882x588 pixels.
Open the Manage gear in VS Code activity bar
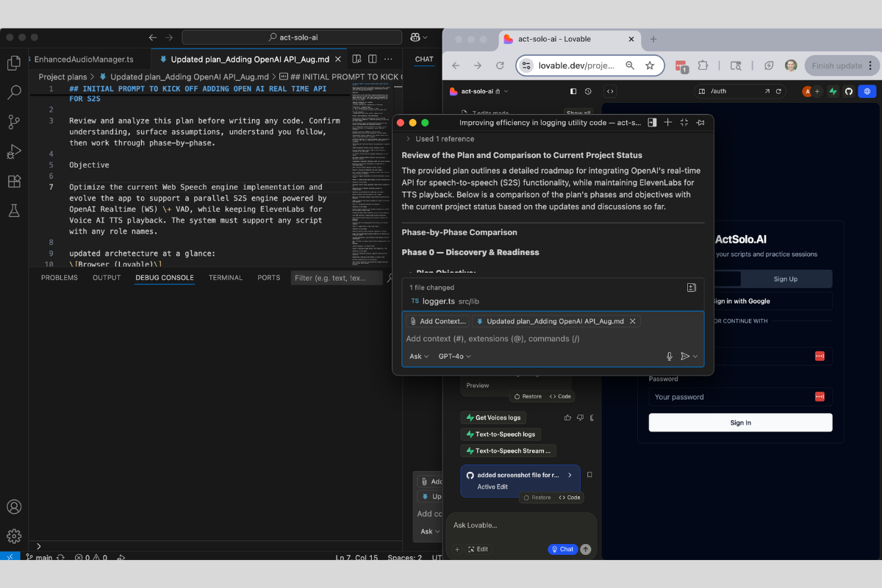[x=13, y=536]
